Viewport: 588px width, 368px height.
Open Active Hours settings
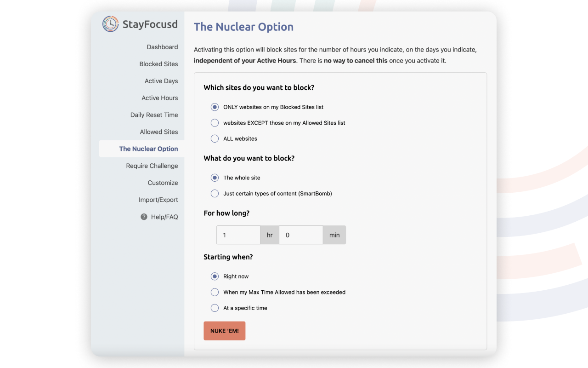tap(159, 98)
